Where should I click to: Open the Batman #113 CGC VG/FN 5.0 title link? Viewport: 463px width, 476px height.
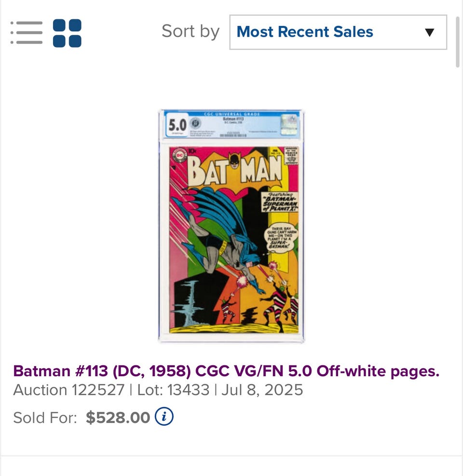(x=226, y=371)
